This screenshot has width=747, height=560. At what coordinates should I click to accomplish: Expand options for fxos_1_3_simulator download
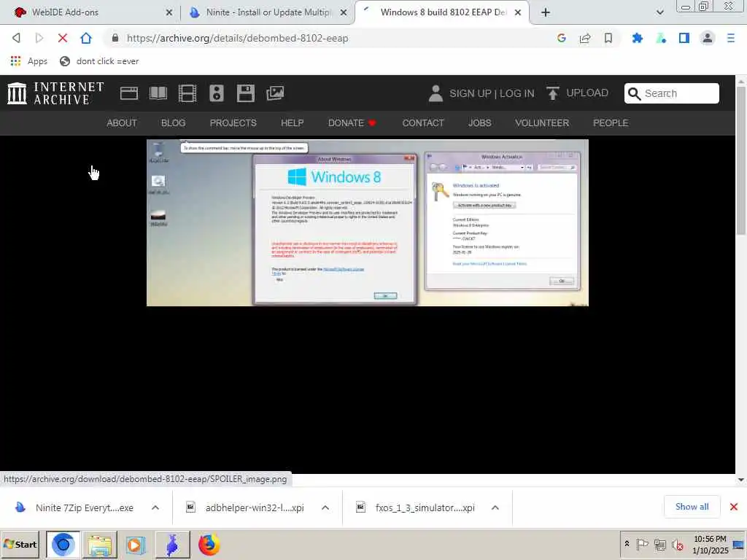click(495, 507)
